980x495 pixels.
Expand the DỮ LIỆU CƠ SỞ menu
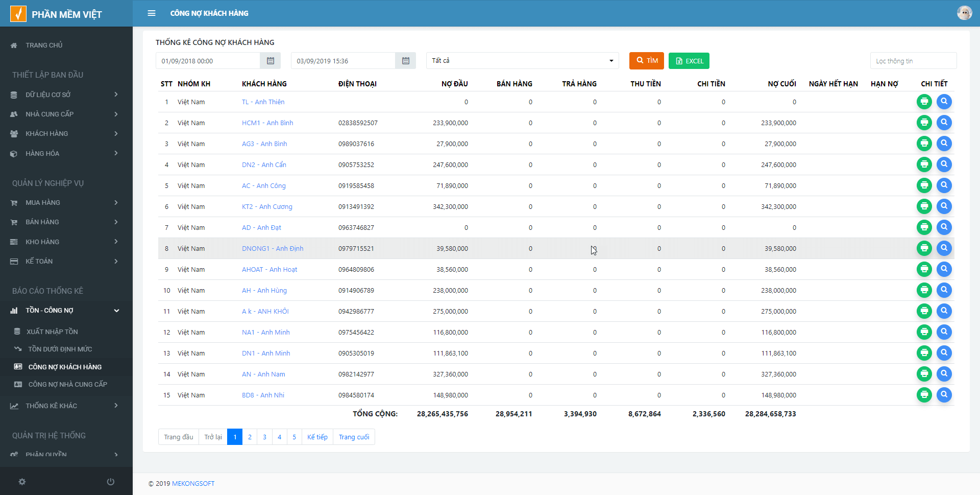[66, 95]
